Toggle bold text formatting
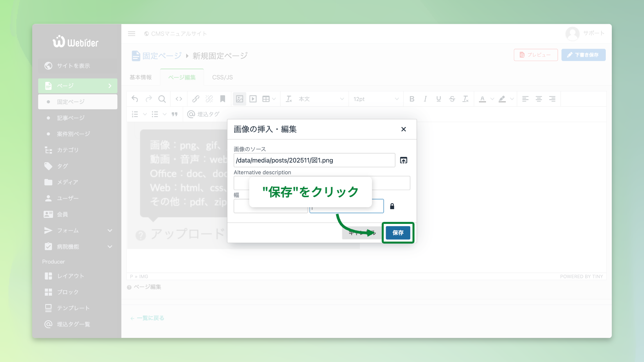The height and width of the screenshot is (362, 644). point(412,99)
